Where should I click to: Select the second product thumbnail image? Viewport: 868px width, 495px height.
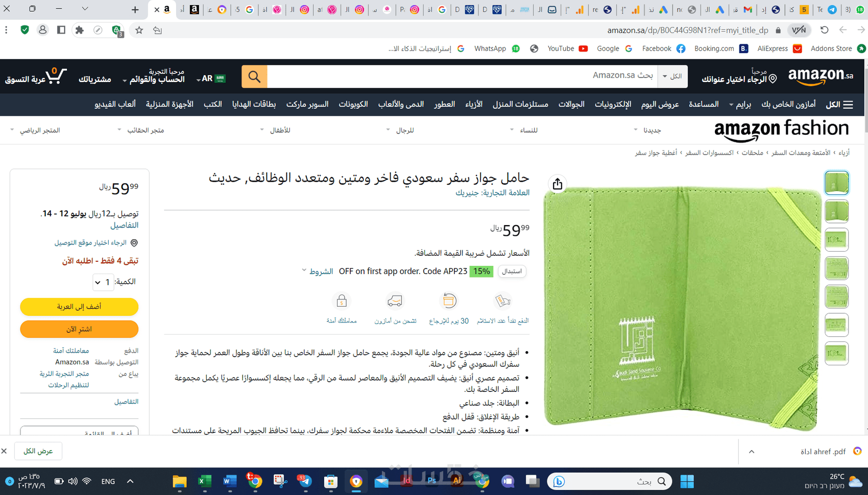(836, 211)
